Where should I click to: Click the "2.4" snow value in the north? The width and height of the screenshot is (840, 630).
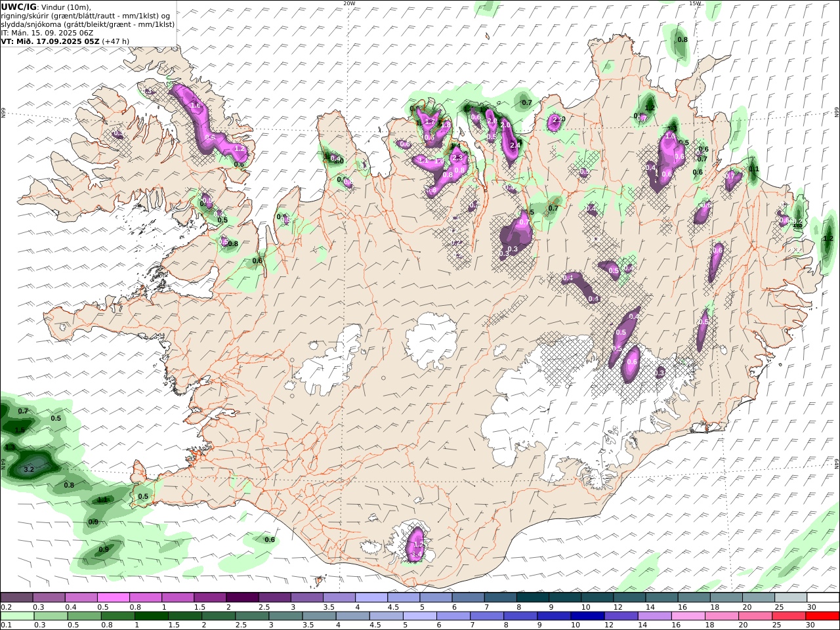pyautogui.click(x=516, y=145)
